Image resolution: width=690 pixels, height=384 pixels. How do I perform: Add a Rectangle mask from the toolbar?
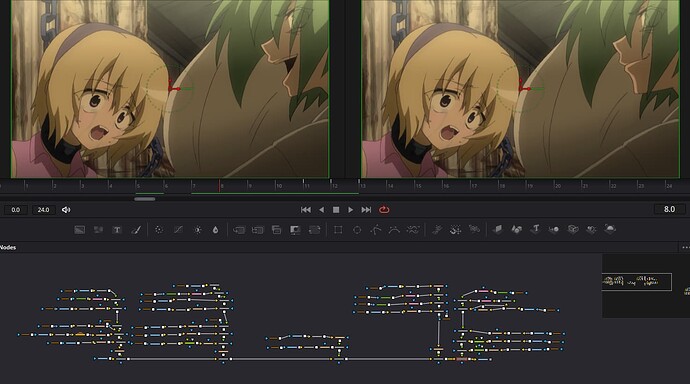[x=338, y=230]
